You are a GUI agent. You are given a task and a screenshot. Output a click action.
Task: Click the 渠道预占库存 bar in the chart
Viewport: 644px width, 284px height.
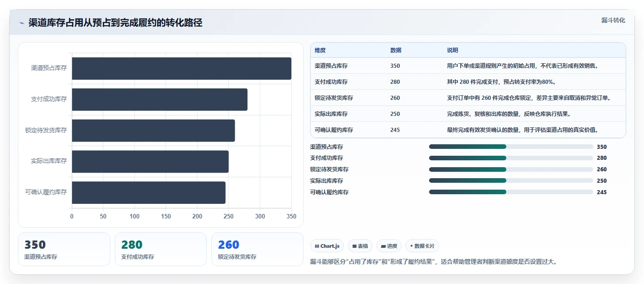[x=182, y=68]
